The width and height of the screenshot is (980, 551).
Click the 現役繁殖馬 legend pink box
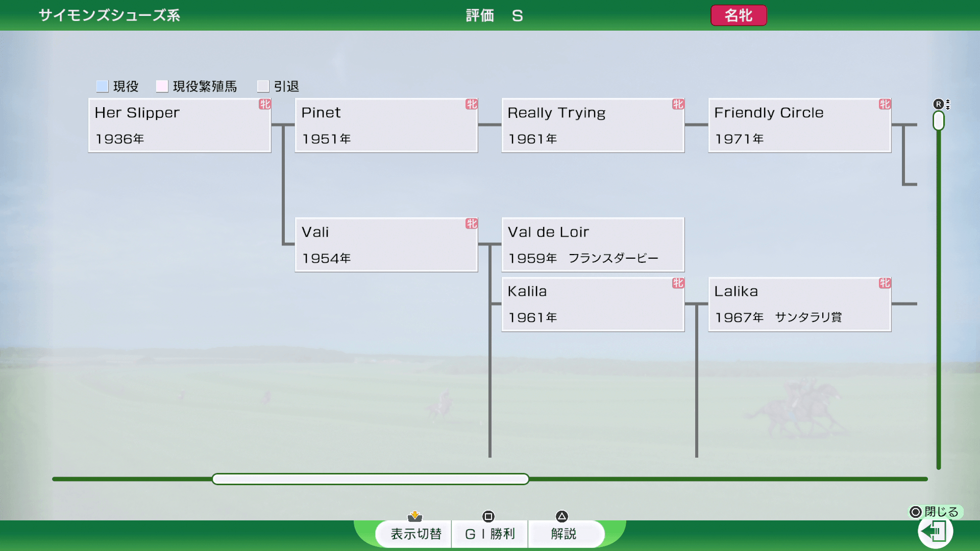[162, 86]
